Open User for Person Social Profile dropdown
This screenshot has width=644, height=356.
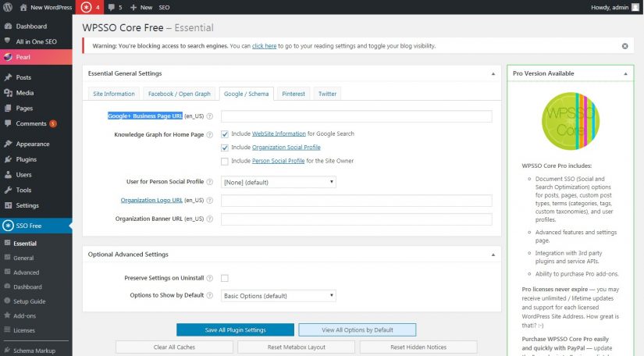279,182
